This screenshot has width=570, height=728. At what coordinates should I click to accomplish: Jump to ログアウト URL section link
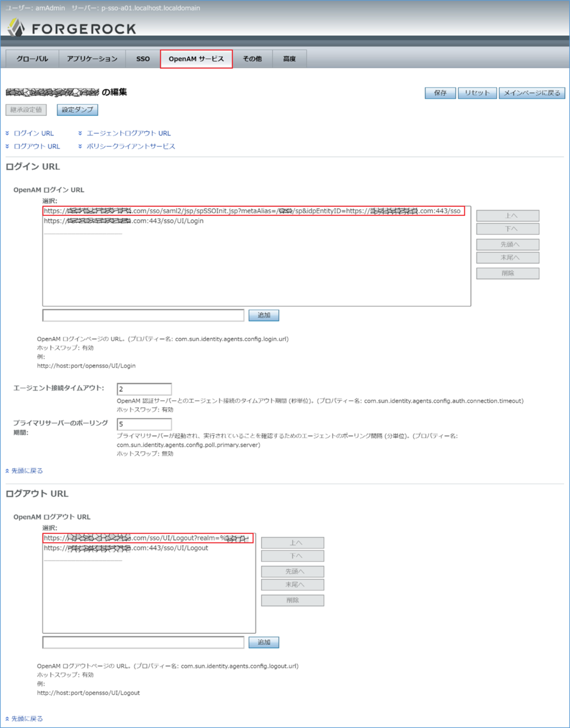36,146
